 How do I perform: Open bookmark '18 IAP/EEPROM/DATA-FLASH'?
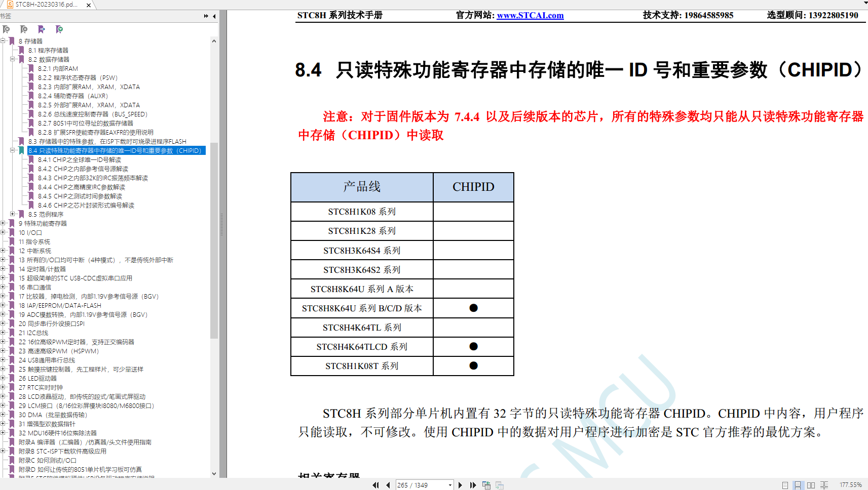(x=60, y=305)
